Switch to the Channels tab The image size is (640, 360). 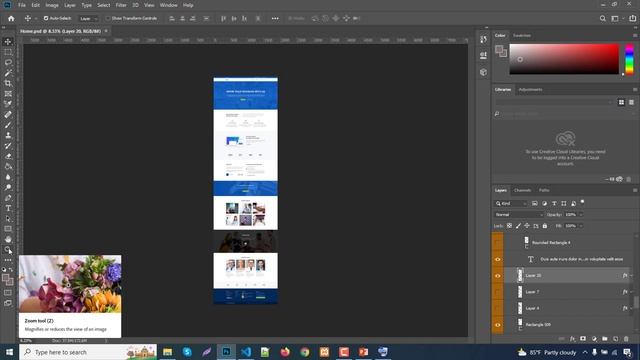tap(522, 190)
